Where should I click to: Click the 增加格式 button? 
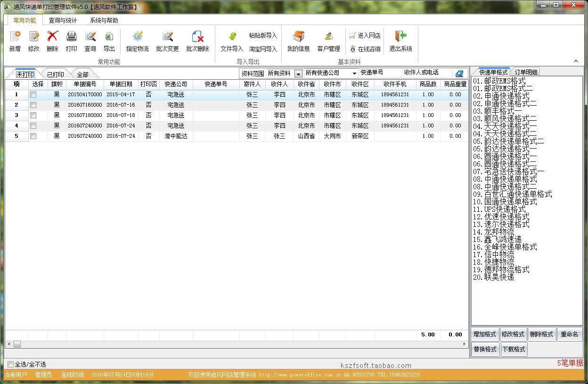pyautogui.click(x=485, y=334)
